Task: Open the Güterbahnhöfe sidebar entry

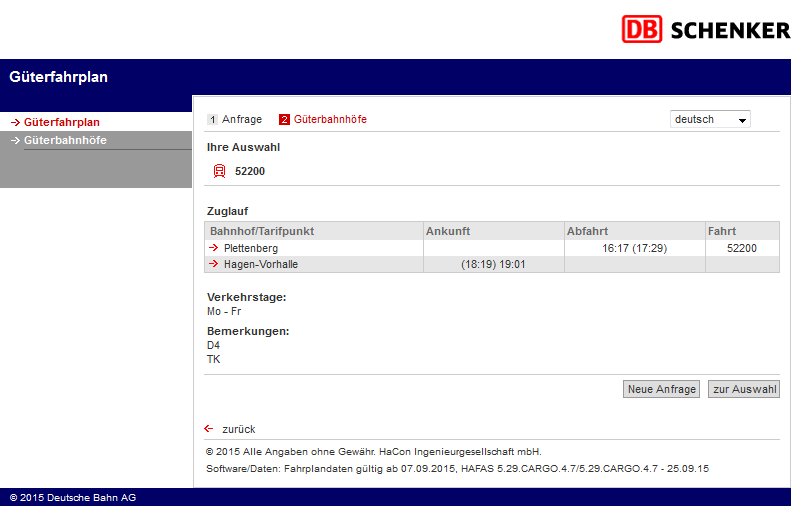Action: pos(65,140)
